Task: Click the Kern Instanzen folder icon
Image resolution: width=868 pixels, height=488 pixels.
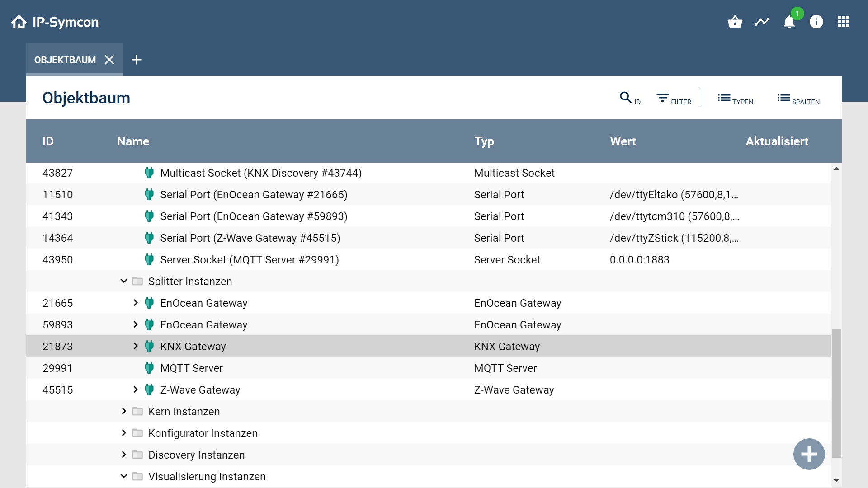Action: [137, 411]
